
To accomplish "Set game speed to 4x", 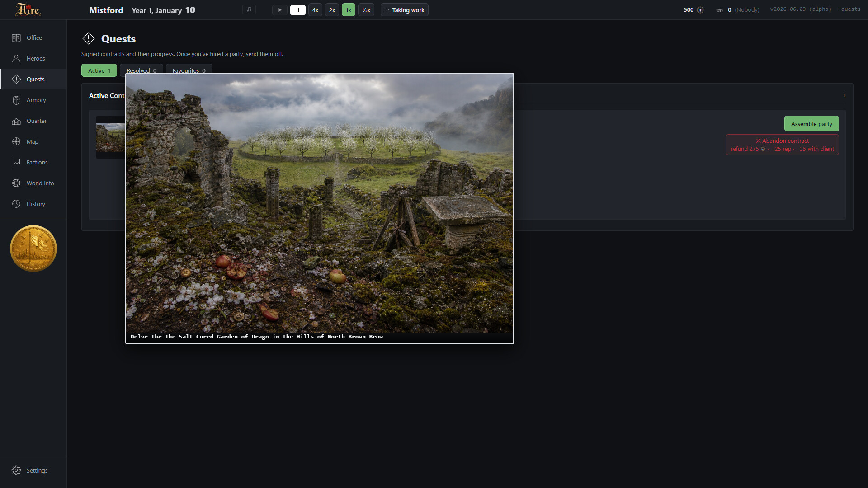I will (316, 10).
